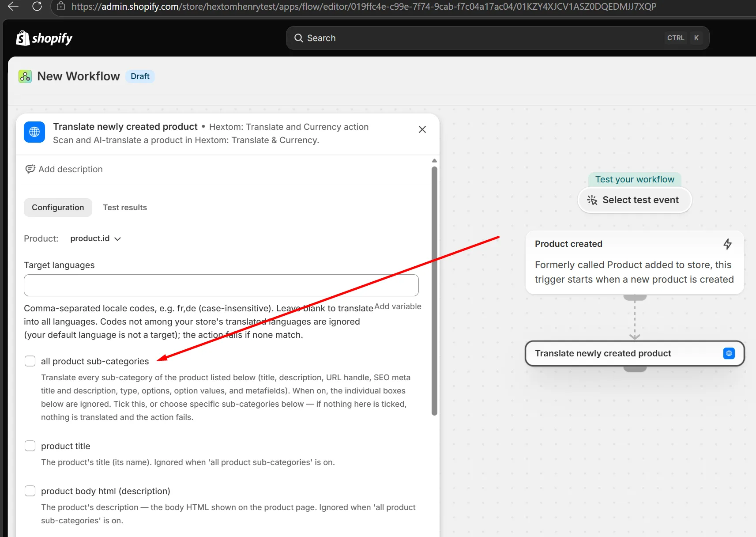The height and width of the screenshot is (537, 756).
Task: Click the Draft status badge
Action: [x=140, y=76]
